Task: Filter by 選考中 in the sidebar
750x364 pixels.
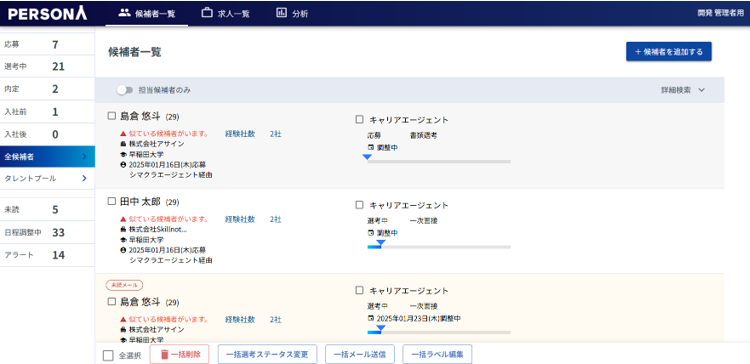Action: [x=47, y=66]
